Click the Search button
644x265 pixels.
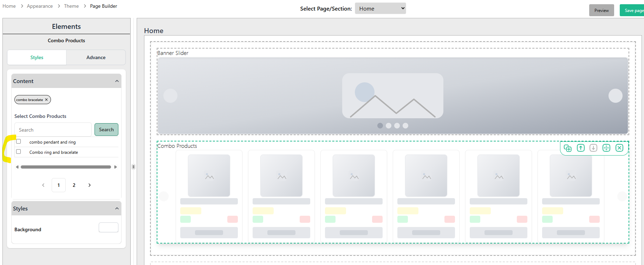tap(106, 130)
